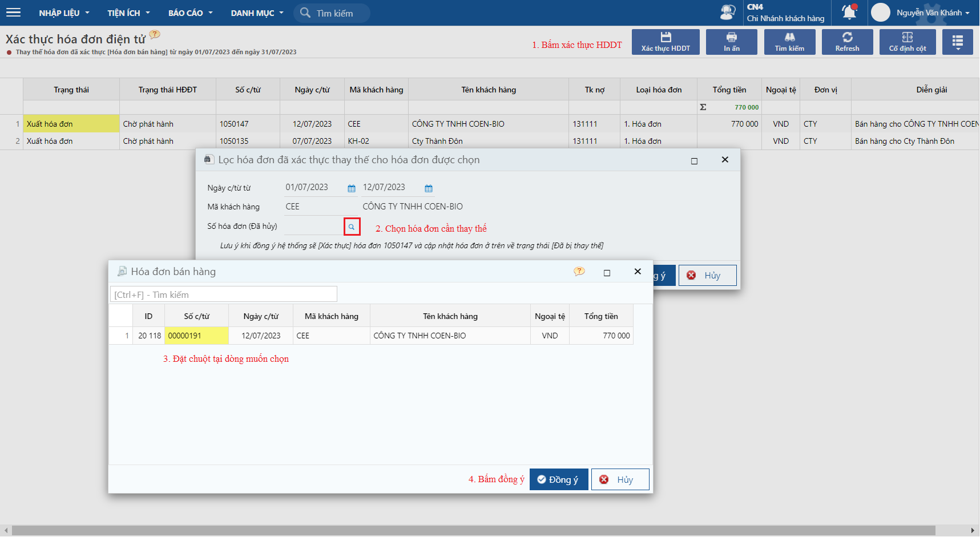Expand the DANH MỤC dropdown menu
Image resolution: width=980 pixels, height=537 pixels.
click(x=257, y=13)
